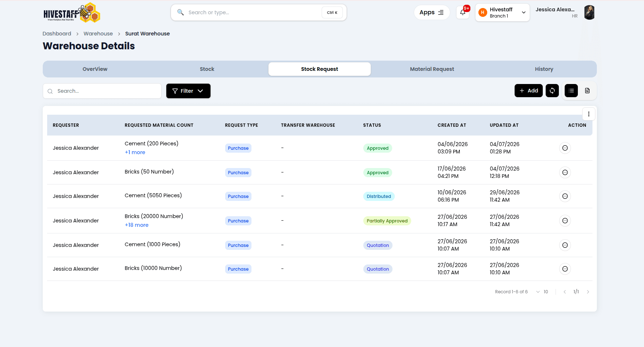Go to previous page arrow in pagination
The height and width of the screenshot is (347, 644).
point(565,292)
